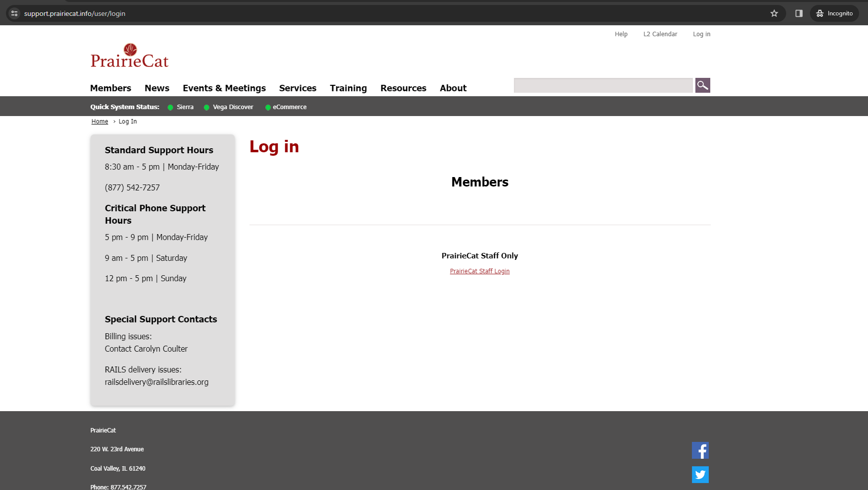Click the Help link in the header
This screenshot has width=868, height=490.
pyautogui.click(x=621, y=34)
